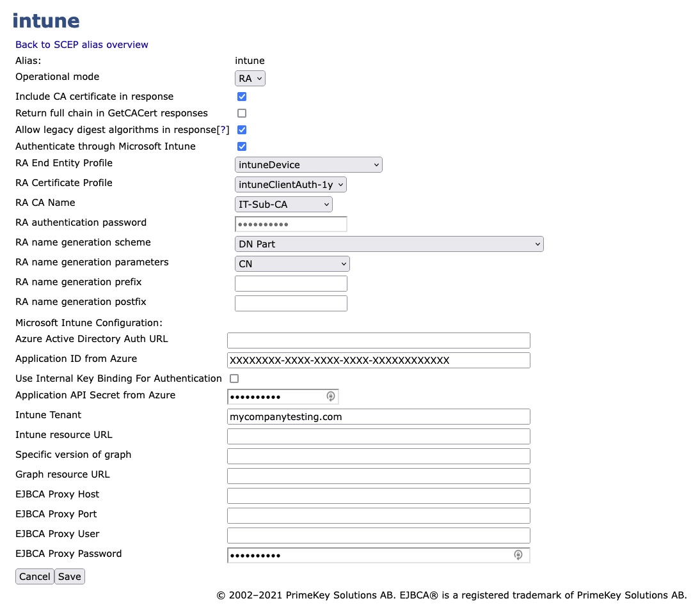The height and width of the screenshot is (610, 700).
Task: Open the RA name generation parameters CN dropdown
Action: point(292,263)
